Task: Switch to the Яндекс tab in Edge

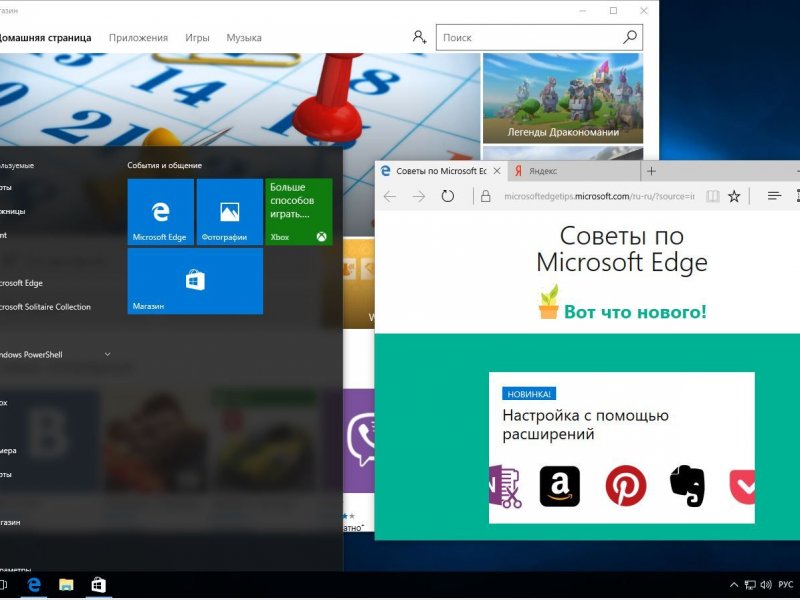Action: click(x=574, y=171)
